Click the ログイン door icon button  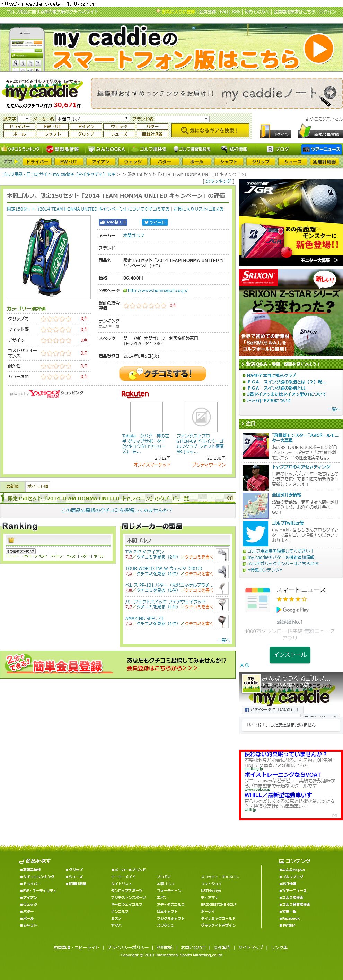pyautogui.click(x=275, y=131)
